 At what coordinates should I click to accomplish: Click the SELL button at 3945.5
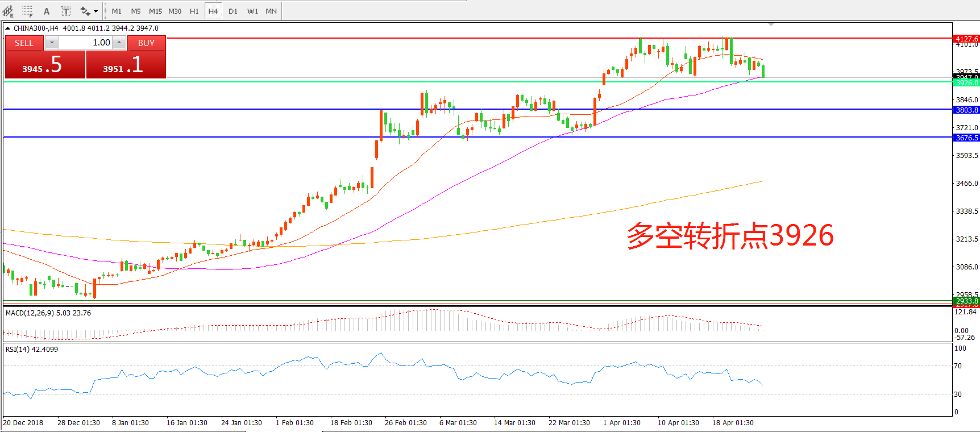(44, 64)
